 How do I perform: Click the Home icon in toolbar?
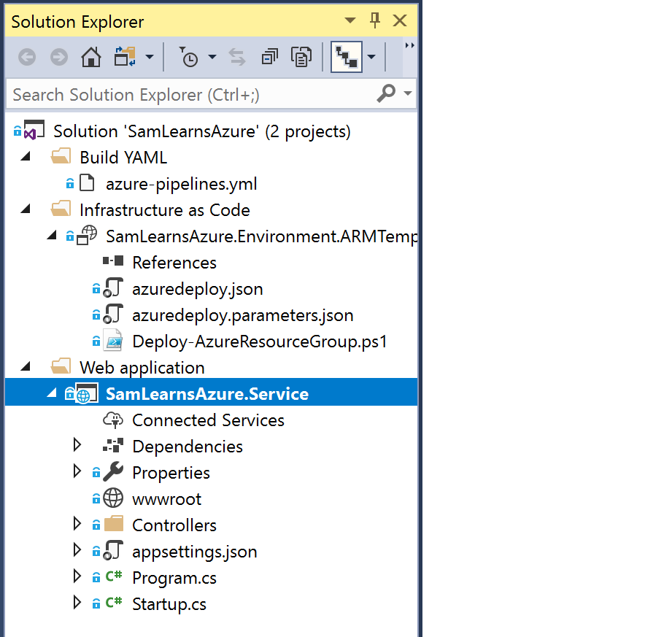(x=90, y=57)
